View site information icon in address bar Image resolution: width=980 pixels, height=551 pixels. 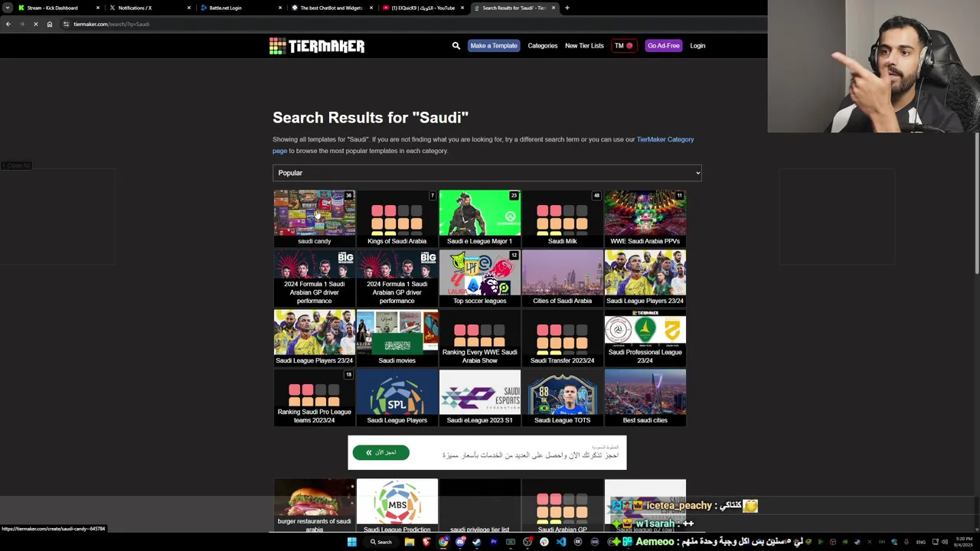point(66,24)
